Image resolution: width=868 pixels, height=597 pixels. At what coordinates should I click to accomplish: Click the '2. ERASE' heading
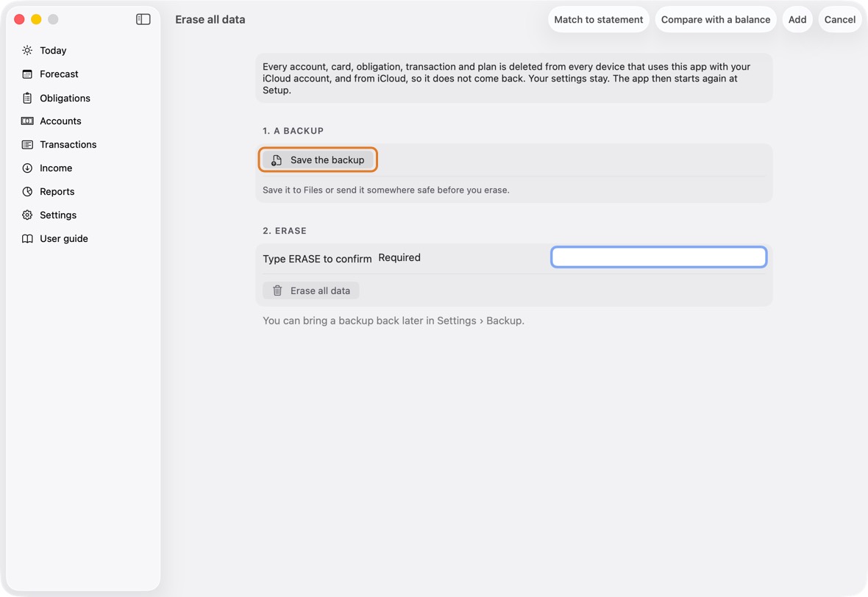[x=285, y=231]
